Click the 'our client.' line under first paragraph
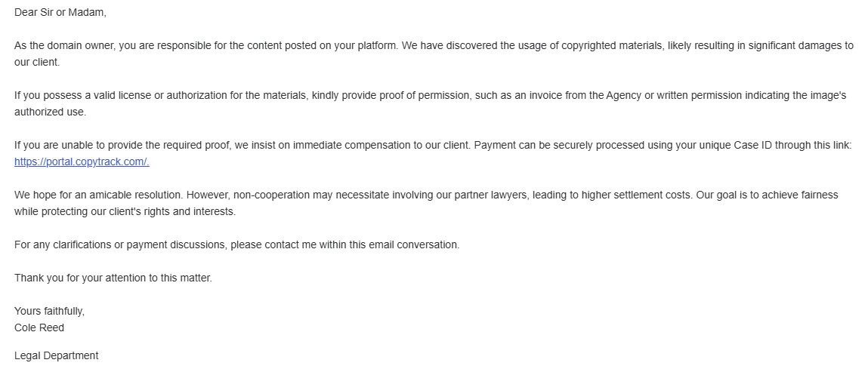Screen dimensions: 868x372 pos(37,63)
